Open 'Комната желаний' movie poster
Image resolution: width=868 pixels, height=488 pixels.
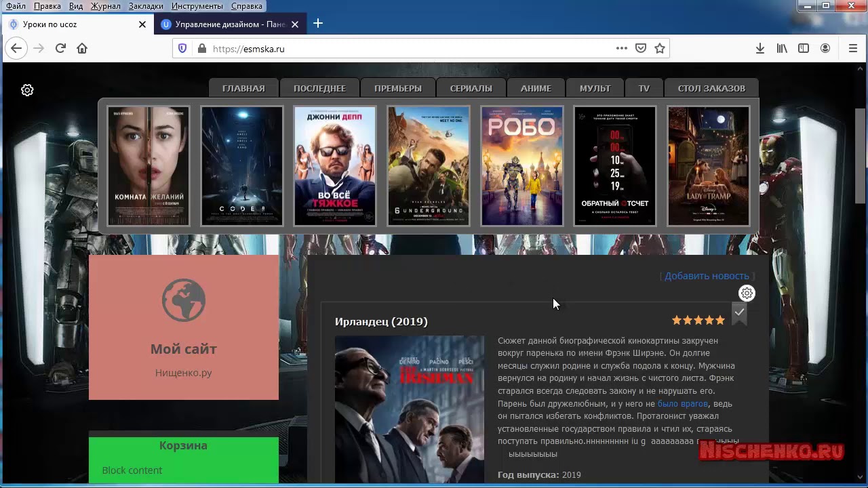point(149,166)
